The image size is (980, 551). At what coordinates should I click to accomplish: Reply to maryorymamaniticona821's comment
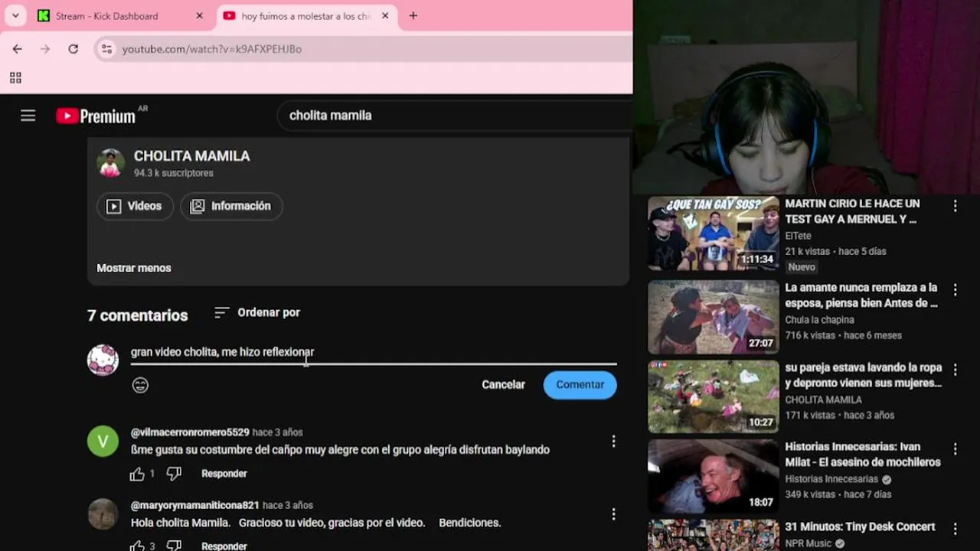224,546
